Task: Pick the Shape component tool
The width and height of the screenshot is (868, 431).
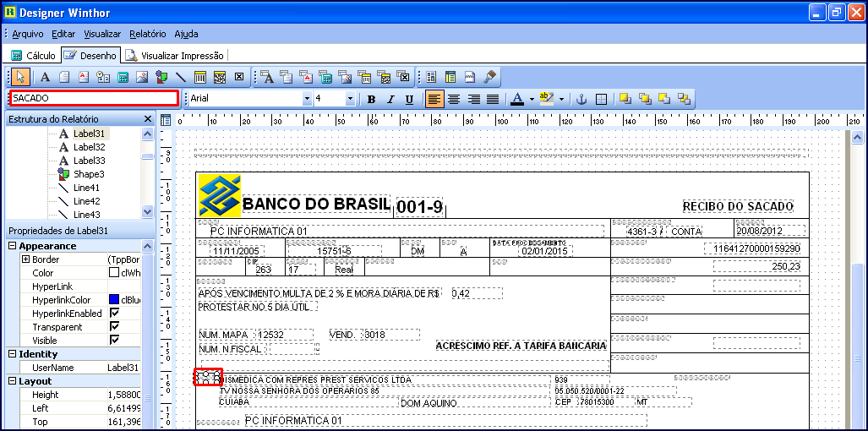Action: point(161,77)
